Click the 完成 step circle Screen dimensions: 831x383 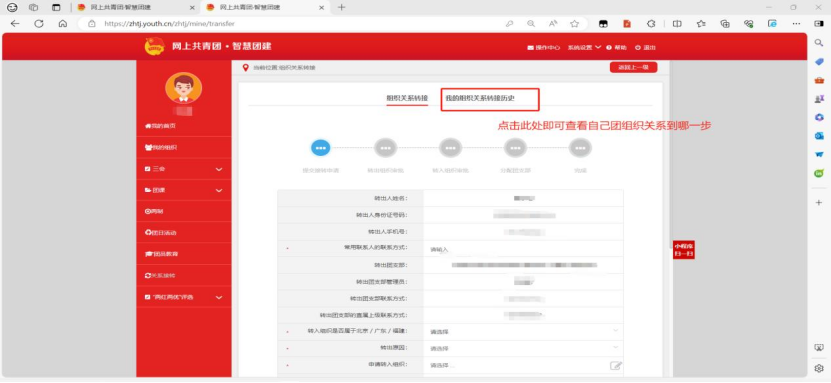[580, 148]
